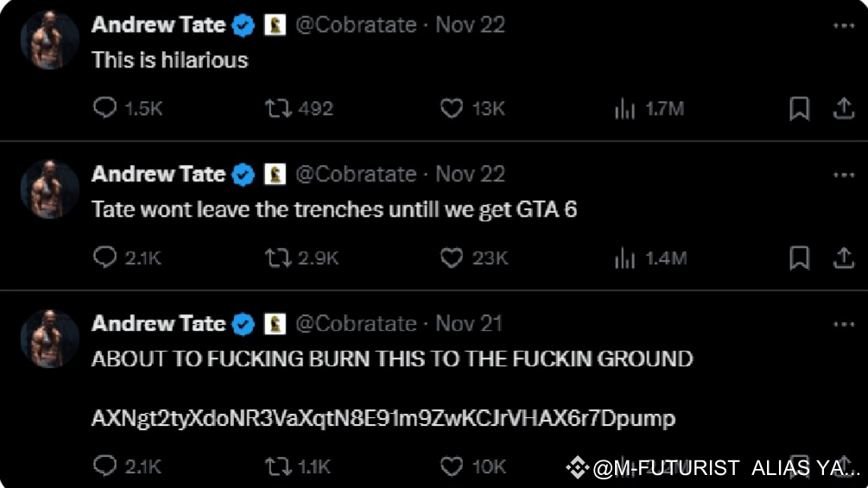Like the "This is hilarious" tweet
Viewport: 868px width, 488px height.
point(452,108)
